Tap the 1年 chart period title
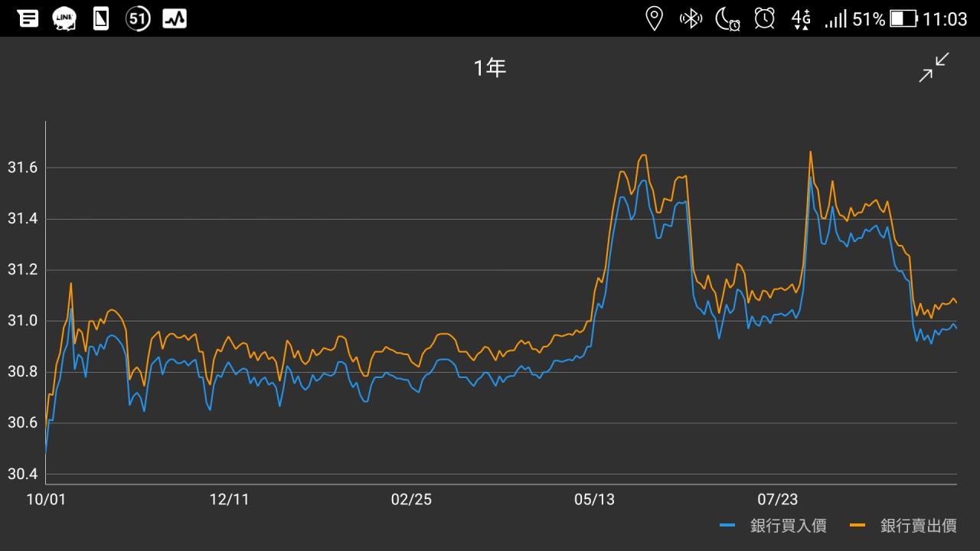The width and height of the screenshot is (980, 551). 490,68
